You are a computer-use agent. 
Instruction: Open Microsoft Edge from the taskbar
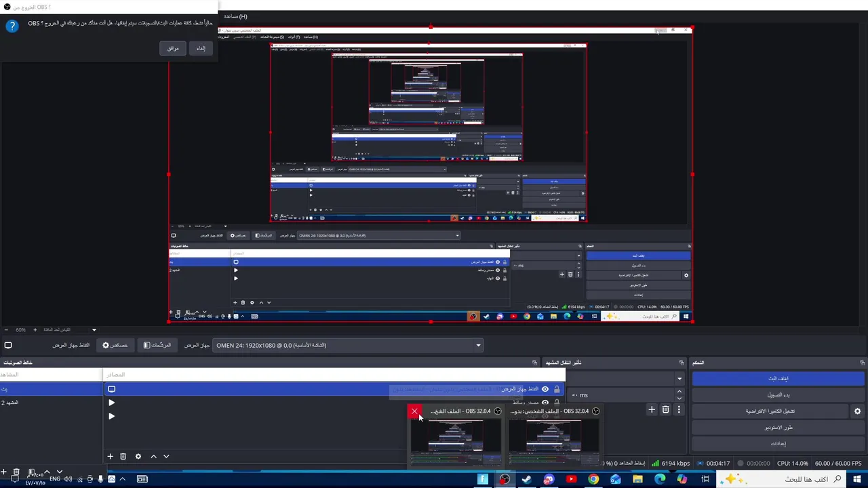(660, 479)
